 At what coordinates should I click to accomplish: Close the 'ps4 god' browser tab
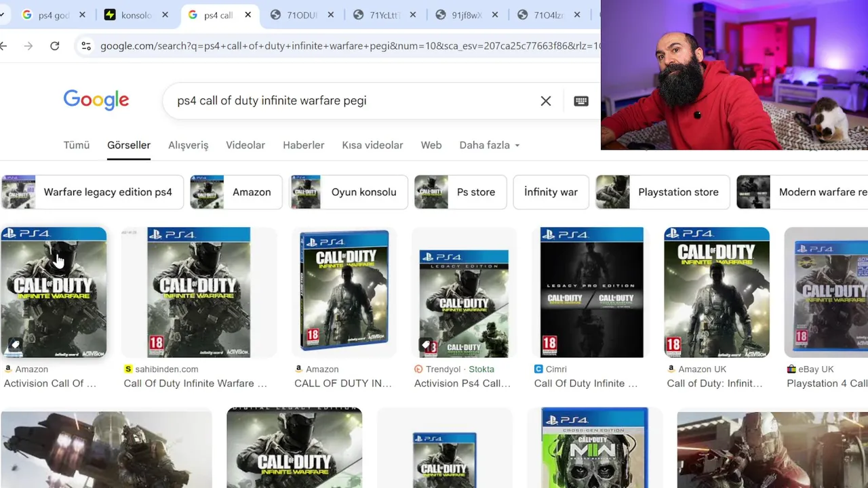(x=83, y=15)
